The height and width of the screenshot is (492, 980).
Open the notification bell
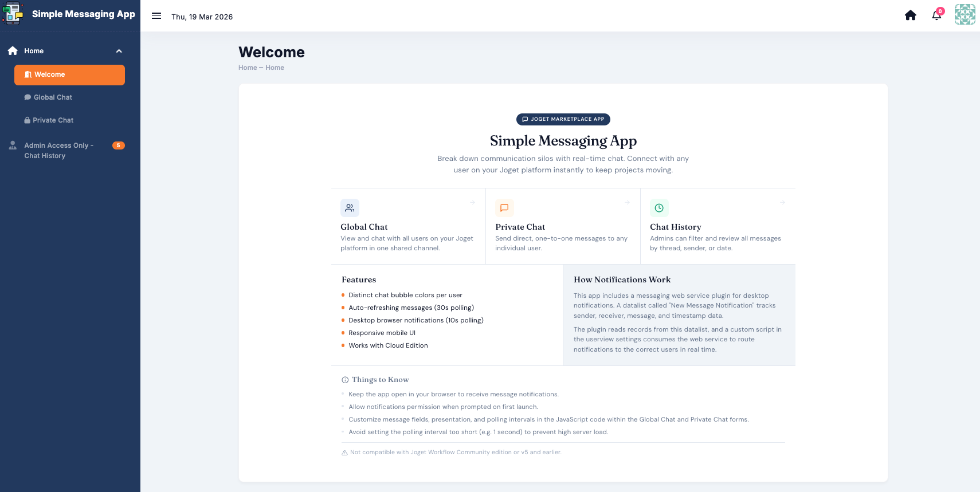936,15
